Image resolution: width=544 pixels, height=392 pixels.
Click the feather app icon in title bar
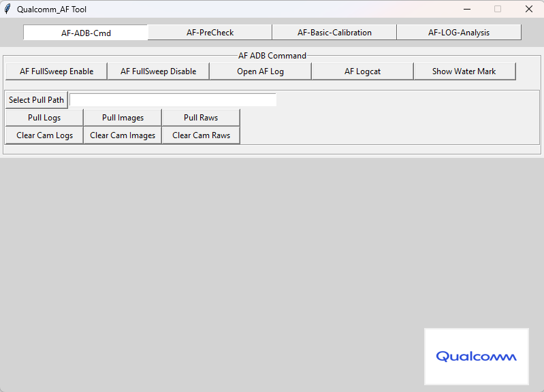7,9
